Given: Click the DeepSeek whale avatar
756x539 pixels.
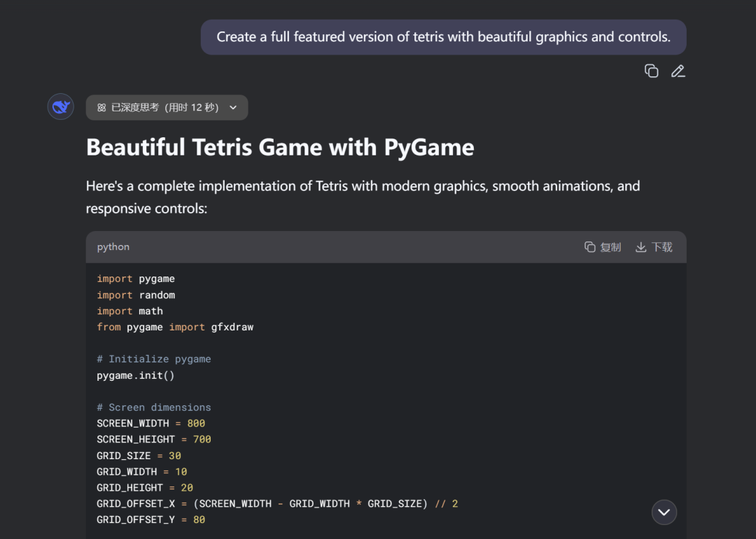Looking at the screenshot, I should 61,106.
